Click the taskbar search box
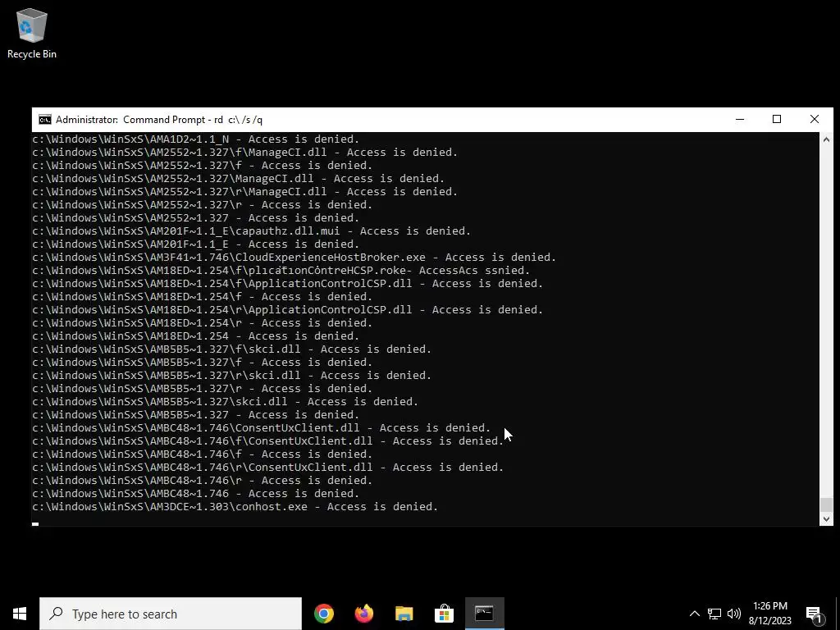 click(171, 614)
